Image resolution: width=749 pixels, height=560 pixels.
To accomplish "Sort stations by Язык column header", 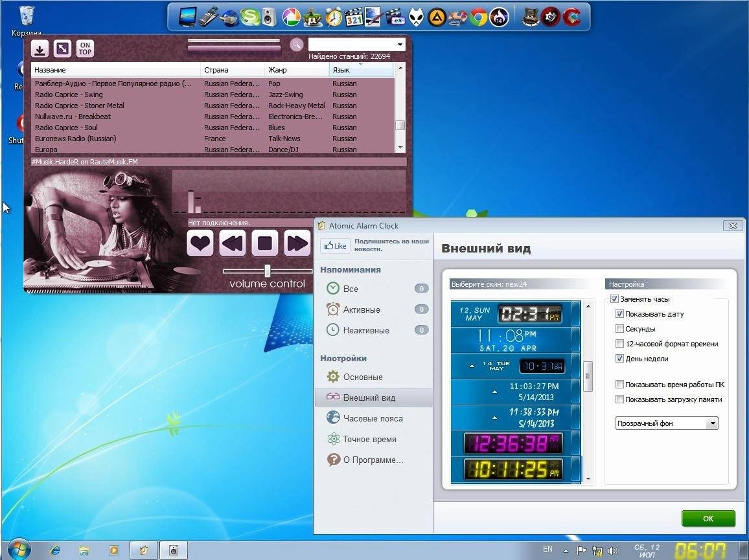I will tap(361, 70).
